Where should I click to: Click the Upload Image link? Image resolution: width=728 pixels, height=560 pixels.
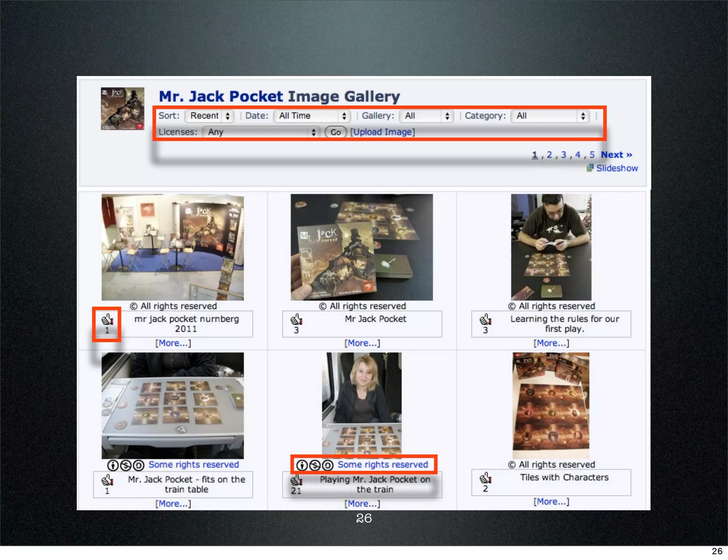pyautogui.click(x=382, y=132)
